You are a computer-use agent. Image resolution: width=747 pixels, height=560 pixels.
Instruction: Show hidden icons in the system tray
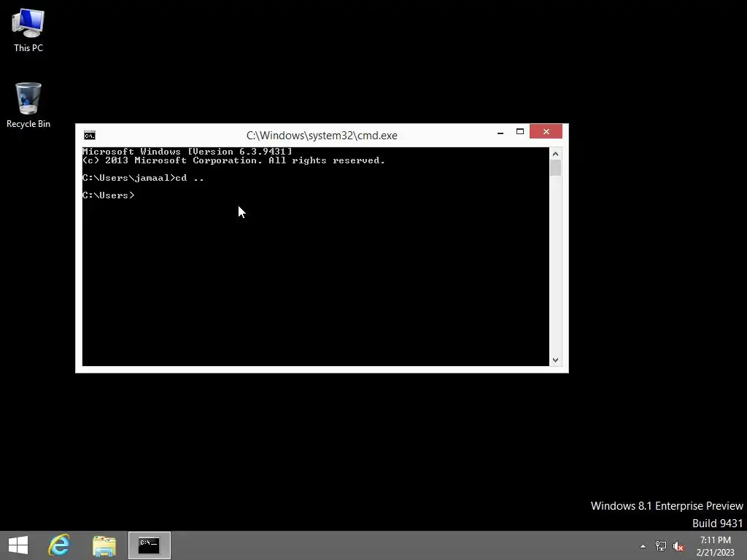[x=643, y=546]
